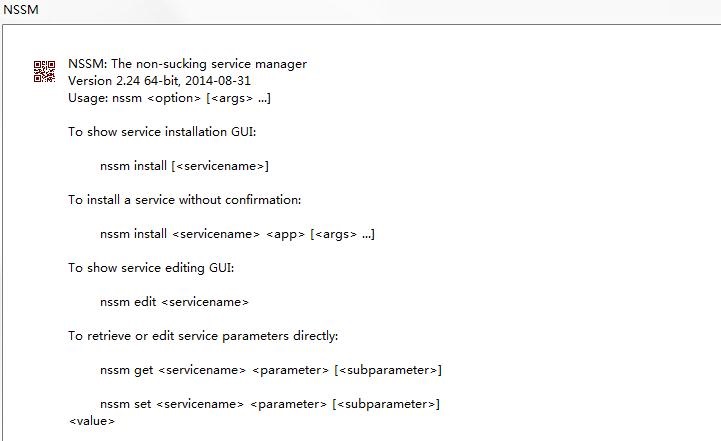
Task: Click the <app> placeholder in the install command
Action: click(x=285, y=234)
